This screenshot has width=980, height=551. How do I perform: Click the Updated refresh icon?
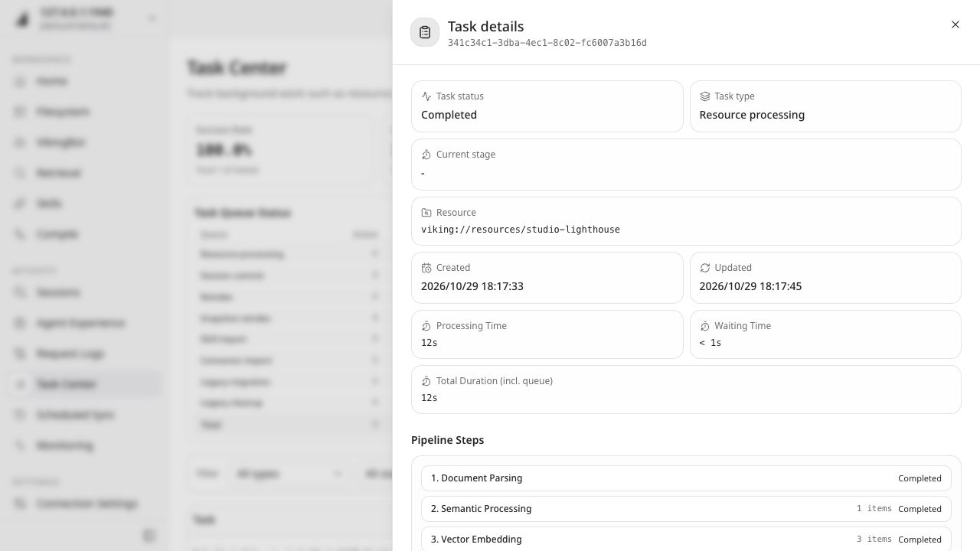705,268
